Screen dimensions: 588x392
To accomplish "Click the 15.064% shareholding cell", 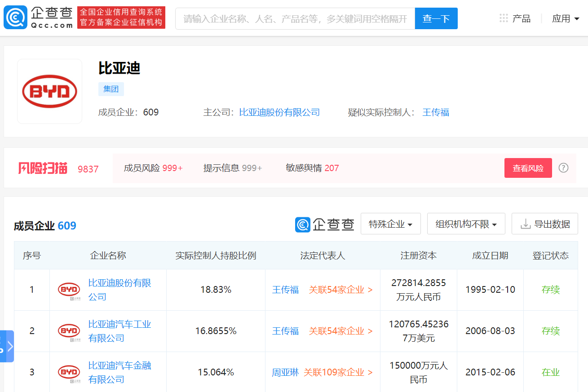I will tap(216, 372).
